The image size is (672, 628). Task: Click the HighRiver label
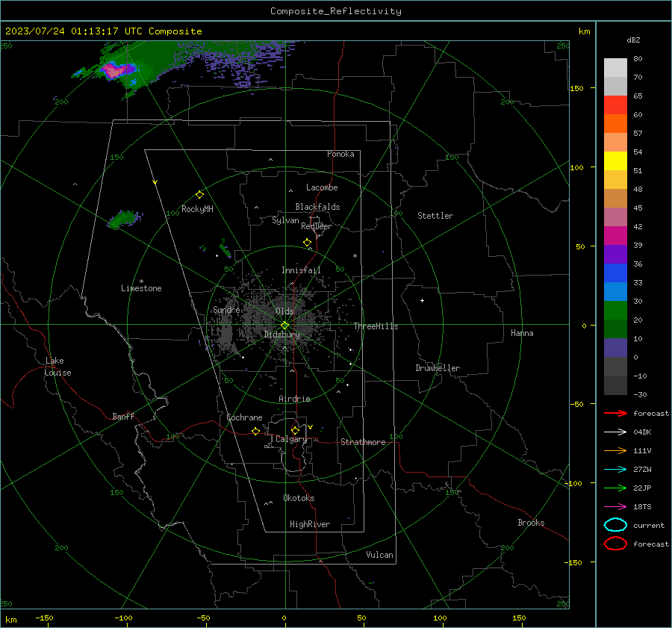(310, 524)
